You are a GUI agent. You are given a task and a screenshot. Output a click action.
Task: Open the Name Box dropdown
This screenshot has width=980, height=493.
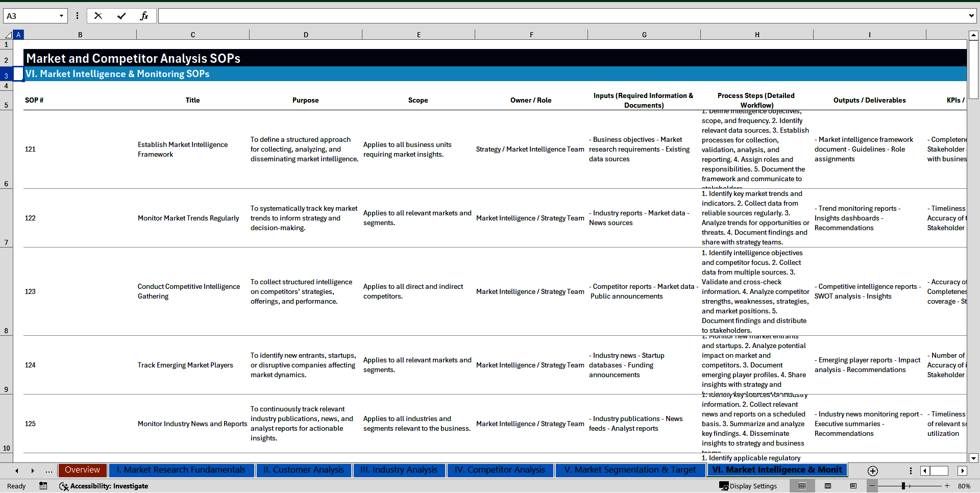(x=61, y=16)
